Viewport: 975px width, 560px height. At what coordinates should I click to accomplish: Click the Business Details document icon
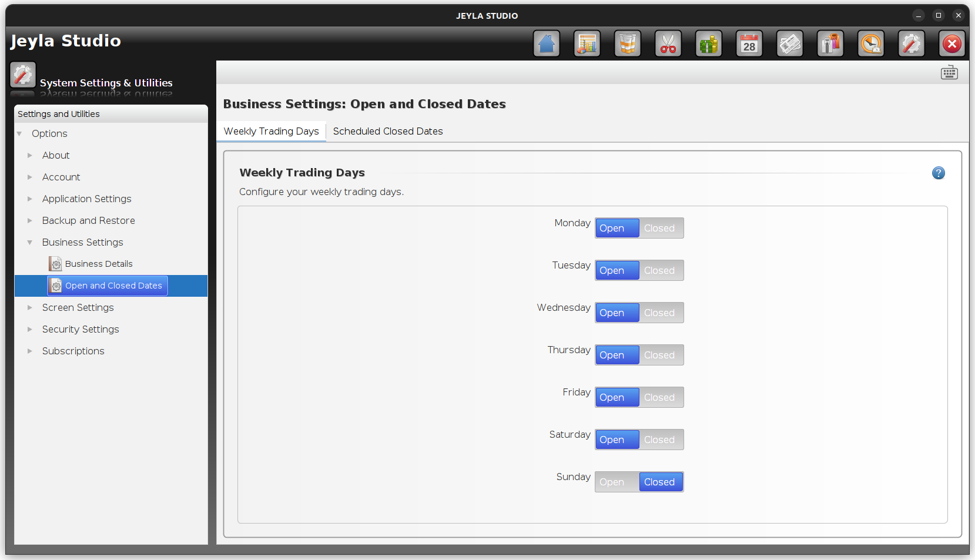tap(55, 264)
